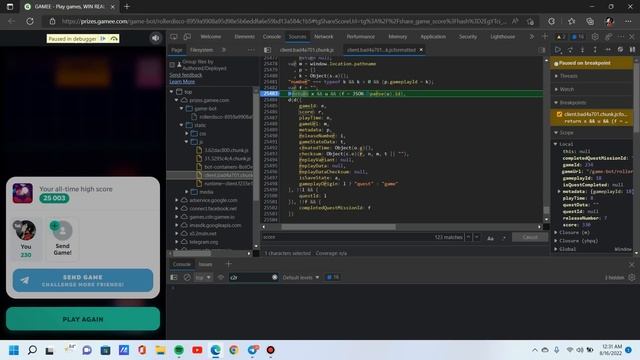Show console sidebar icon
Viewport: 640px width, 360px height.
point(174,277)
